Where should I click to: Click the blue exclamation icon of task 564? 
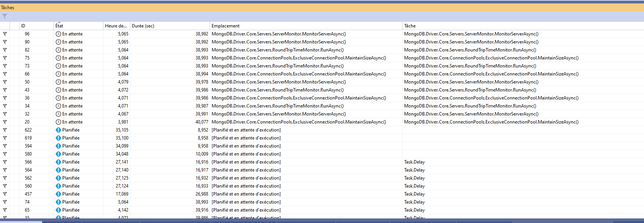[x=58, y=170]
